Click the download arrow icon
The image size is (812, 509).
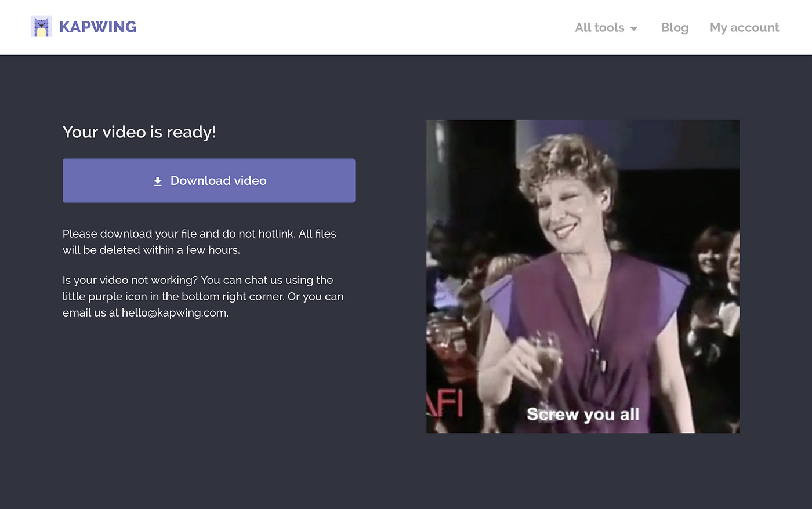coord(158,181)
